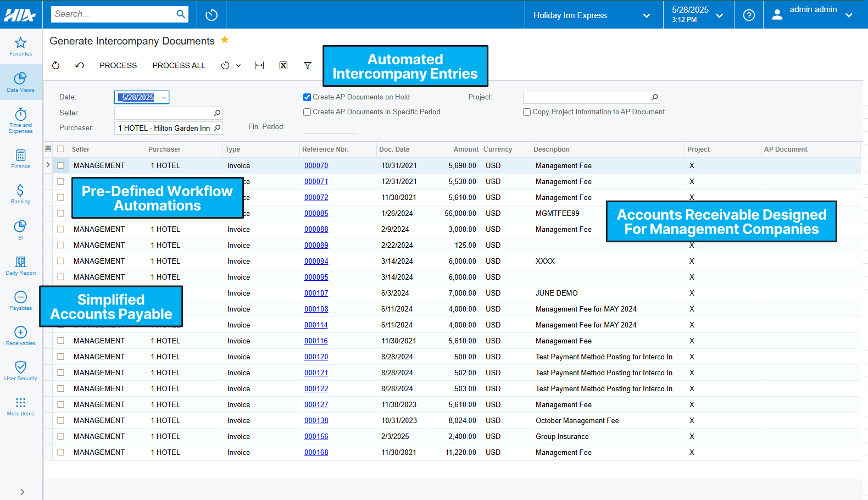Check Create AP Documents in Specific Period
This screenshot has height=500, width=868.
point(307,112)
